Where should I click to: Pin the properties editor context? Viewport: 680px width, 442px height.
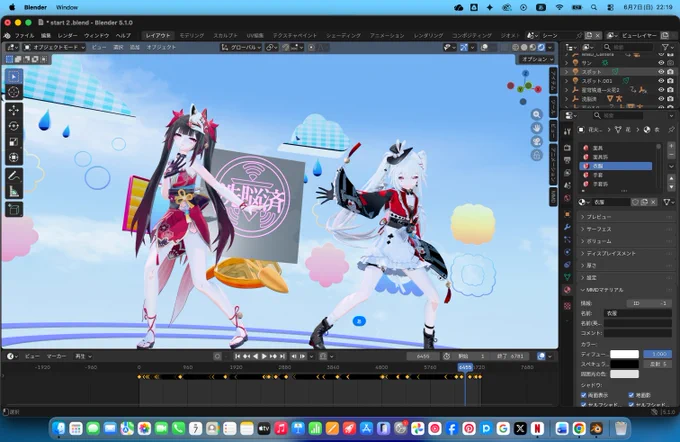click(x=671, y=130)
